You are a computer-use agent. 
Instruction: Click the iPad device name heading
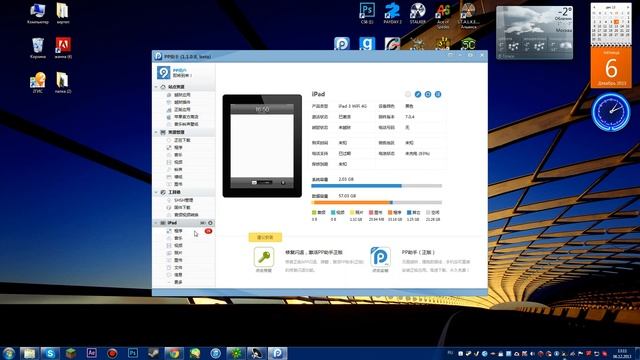tap(318, 94)
